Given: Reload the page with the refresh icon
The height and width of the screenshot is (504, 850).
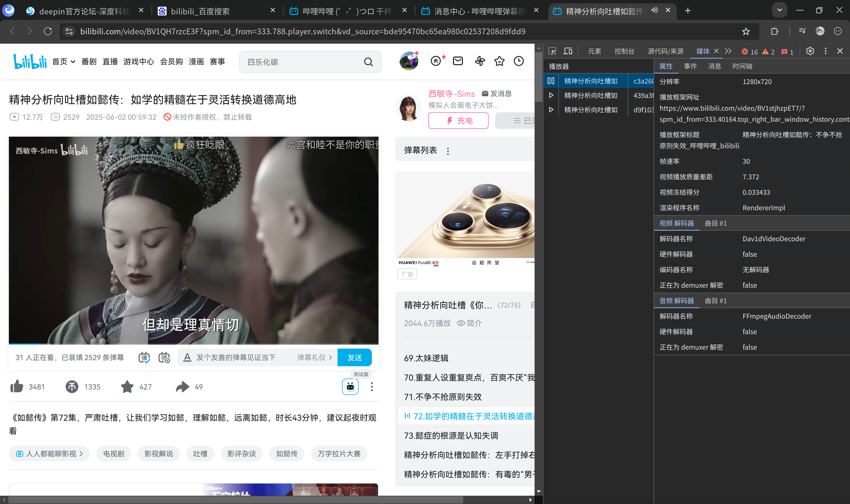Looking at the screenshot, I should click(x=48, y=31).
